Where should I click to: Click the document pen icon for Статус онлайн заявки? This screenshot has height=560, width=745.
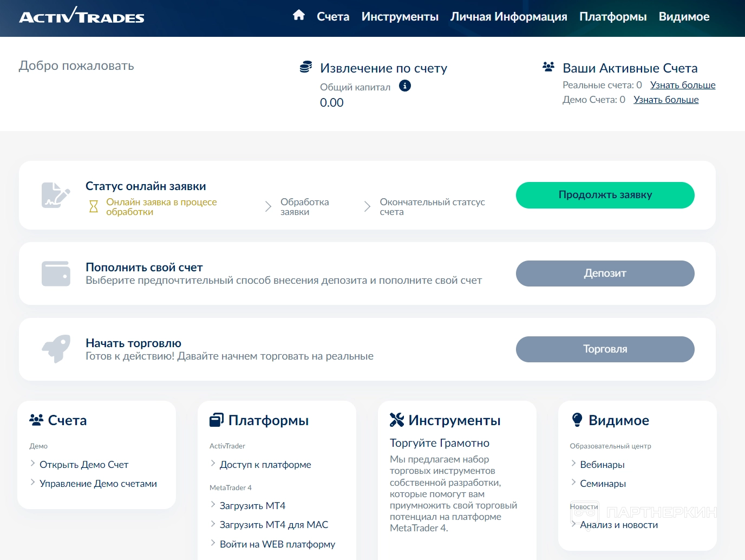(x=56, y=195)
